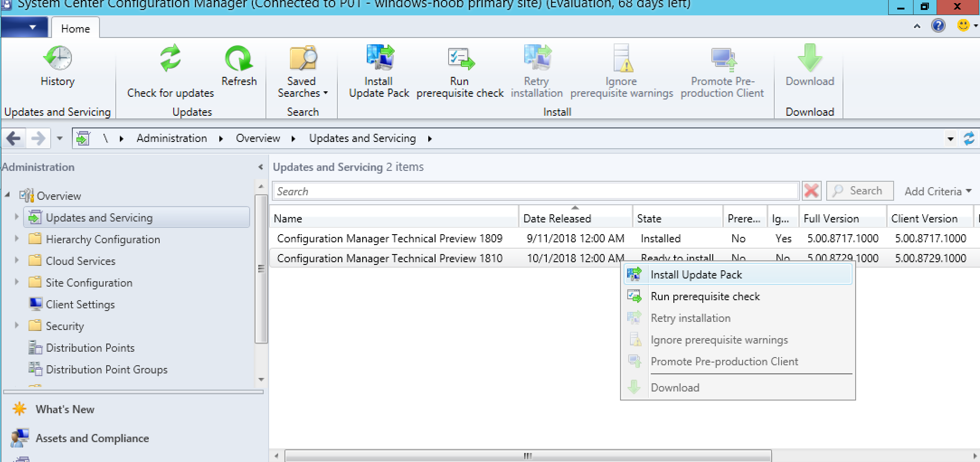Open the History view in the ribbon
The image size is (980, 462).
pyautogui.click(x=57, y=66)
